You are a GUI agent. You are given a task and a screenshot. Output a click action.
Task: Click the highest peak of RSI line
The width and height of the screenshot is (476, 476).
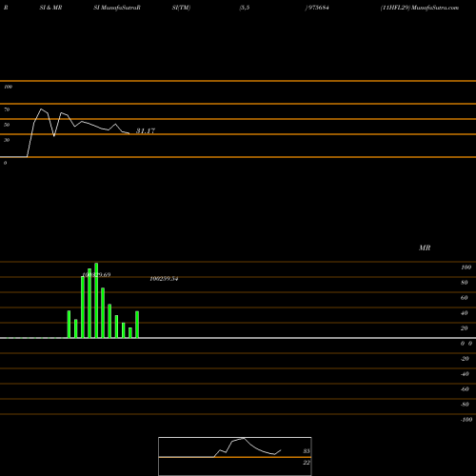(x=41, y=109)
